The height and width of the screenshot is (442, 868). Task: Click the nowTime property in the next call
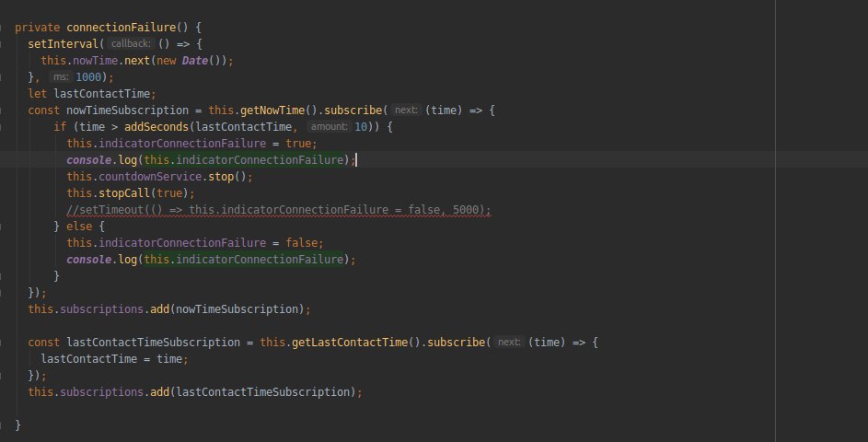pos(95,61)
